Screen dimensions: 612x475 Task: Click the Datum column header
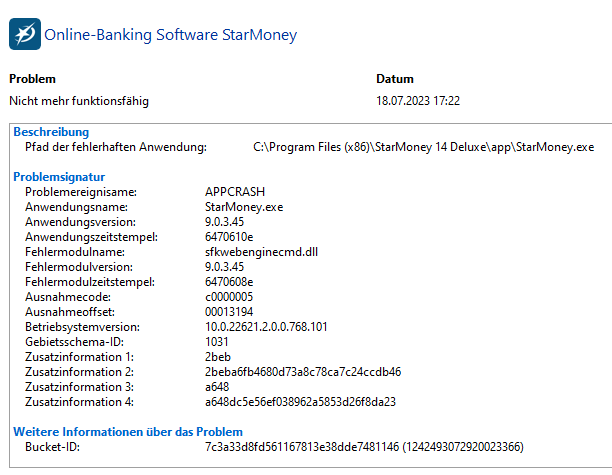(x=395, y=79)
